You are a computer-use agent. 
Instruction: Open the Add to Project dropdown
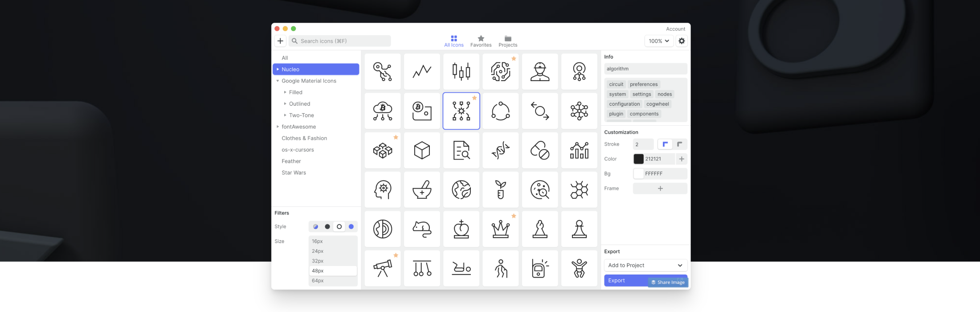(x=645, y=265)
